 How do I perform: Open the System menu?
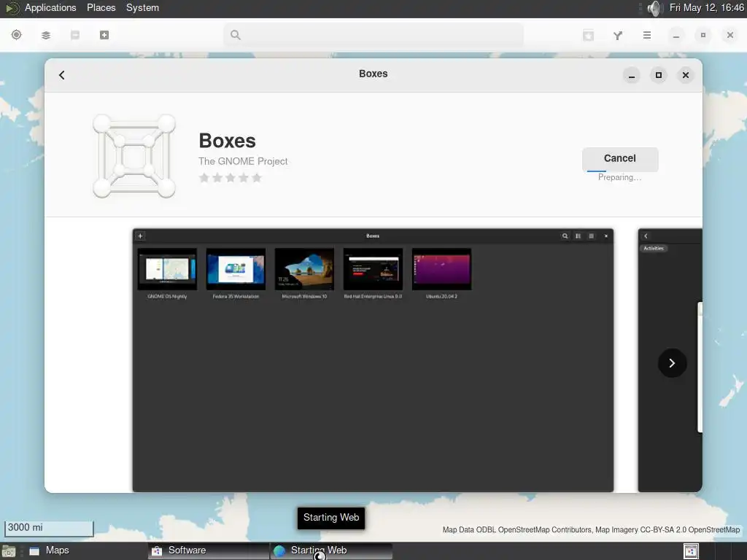[142, 8]
